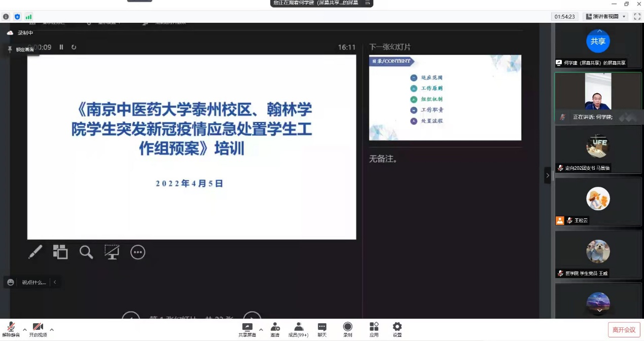Click the muted mic icon beside 王松云
Screen dimensions: 644x341
(x=569, y=220)
